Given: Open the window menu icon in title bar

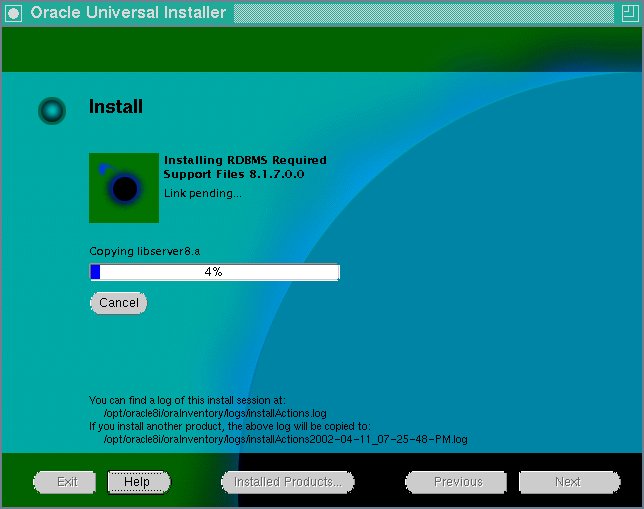Looking at the screenshot, I should [13, 13].
